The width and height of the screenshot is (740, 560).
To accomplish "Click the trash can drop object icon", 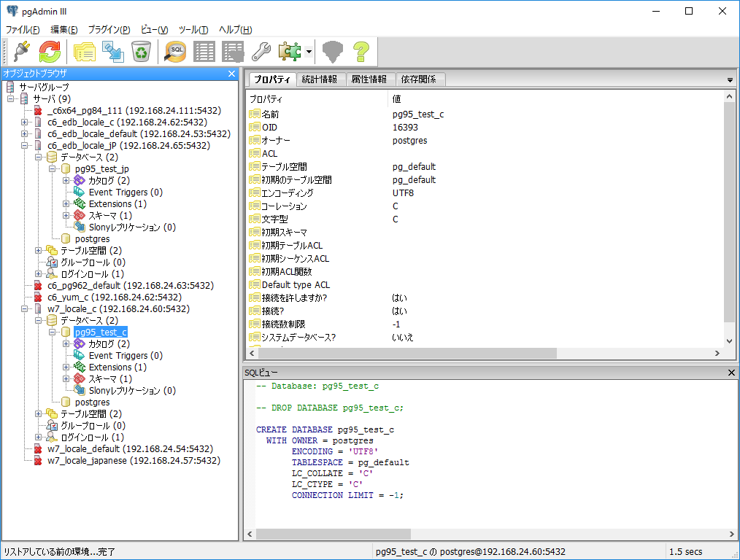I will [141, 51].
